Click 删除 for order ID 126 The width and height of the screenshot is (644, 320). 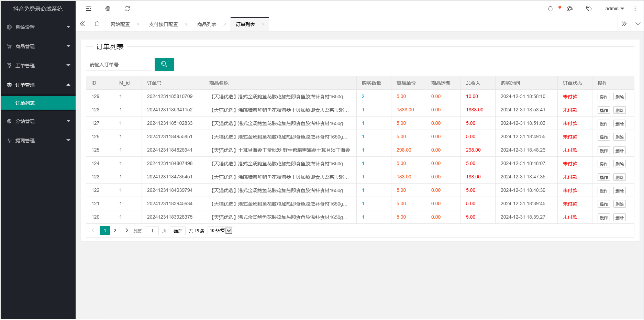tap(620, 137)
